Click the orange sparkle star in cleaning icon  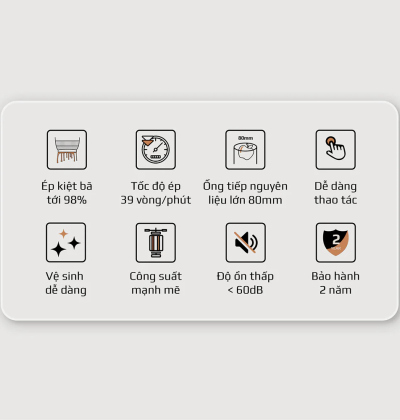click(x=63, y=234)
